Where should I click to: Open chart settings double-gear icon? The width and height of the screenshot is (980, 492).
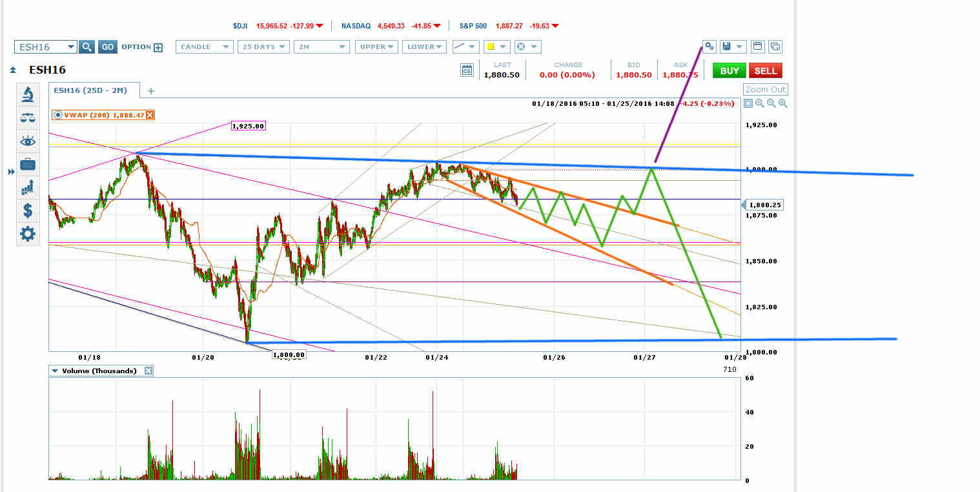[x=709, y=46]
